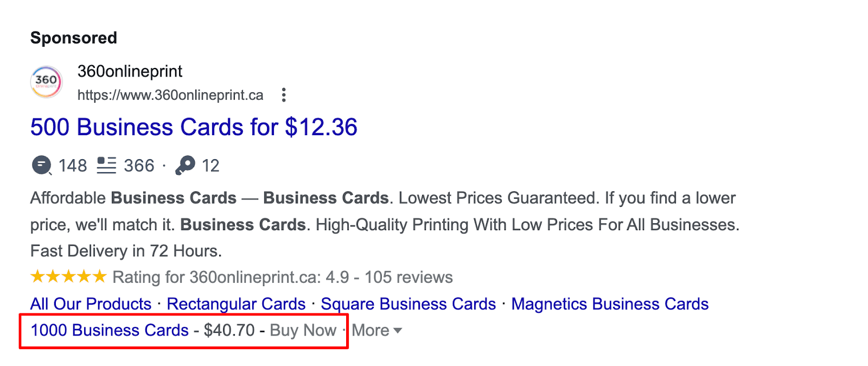
Task: Select the All Our Products sitelink
Action: [90, 304]
